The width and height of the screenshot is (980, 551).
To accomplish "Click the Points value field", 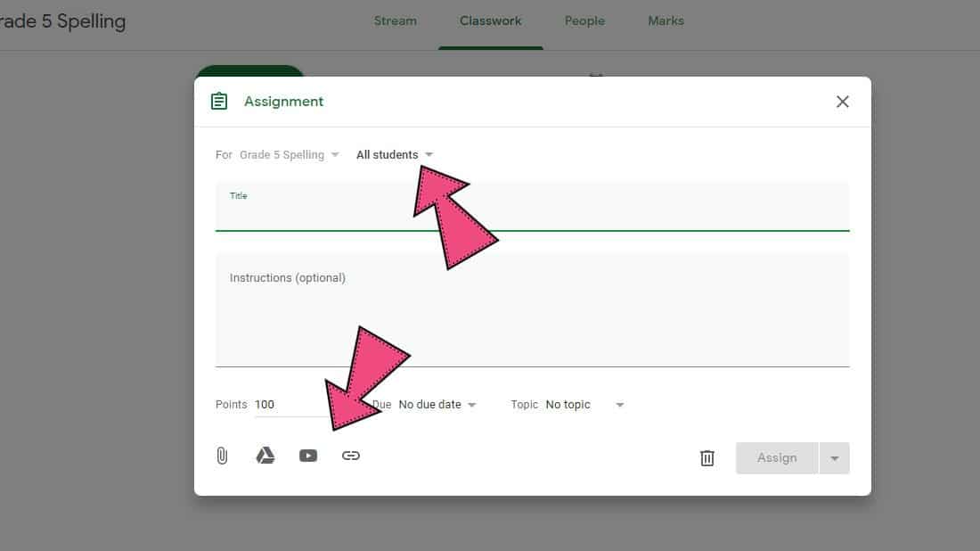I will coord(285,405).
